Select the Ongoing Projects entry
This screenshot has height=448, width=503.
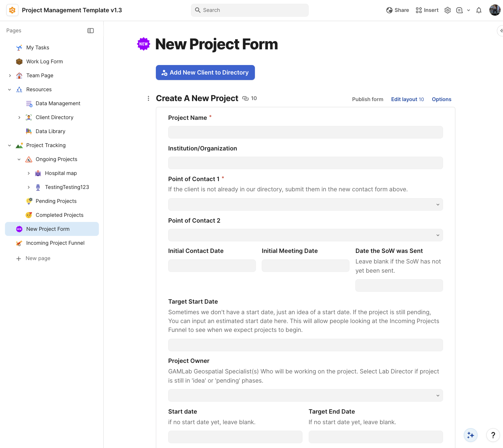[56, 159]
